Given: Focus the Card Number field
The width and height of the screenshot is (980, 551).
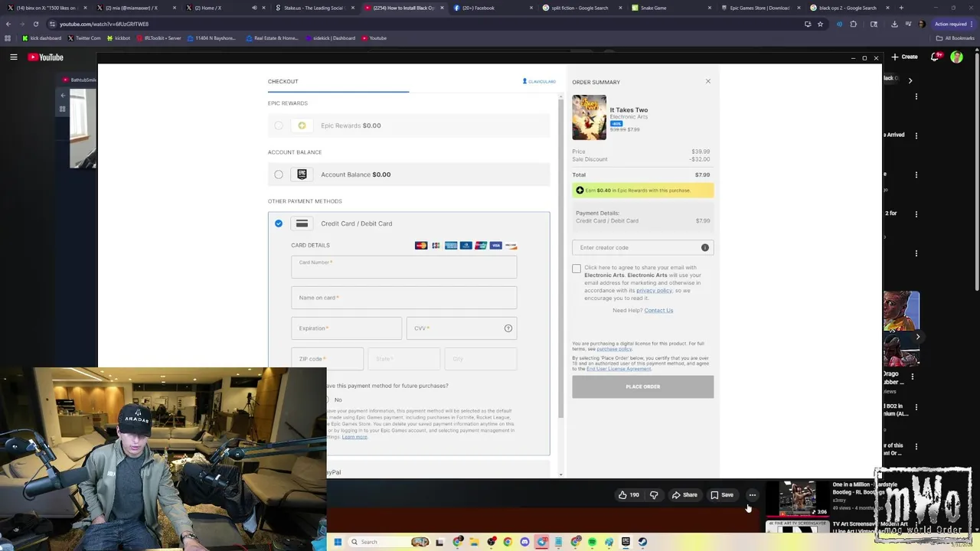Looking at the screenshot, I should (x=403, y=267).
